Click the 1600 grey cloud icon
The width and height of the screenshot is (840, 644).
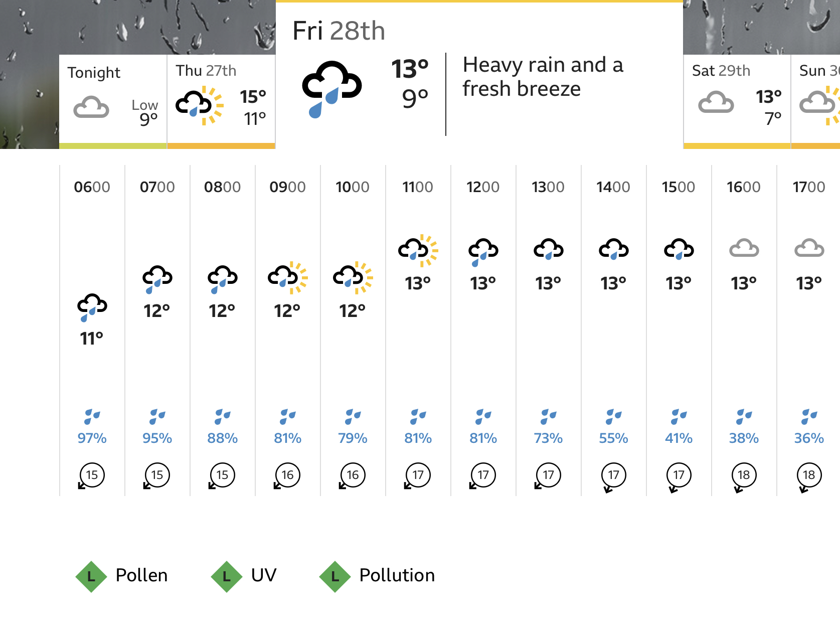744,248
